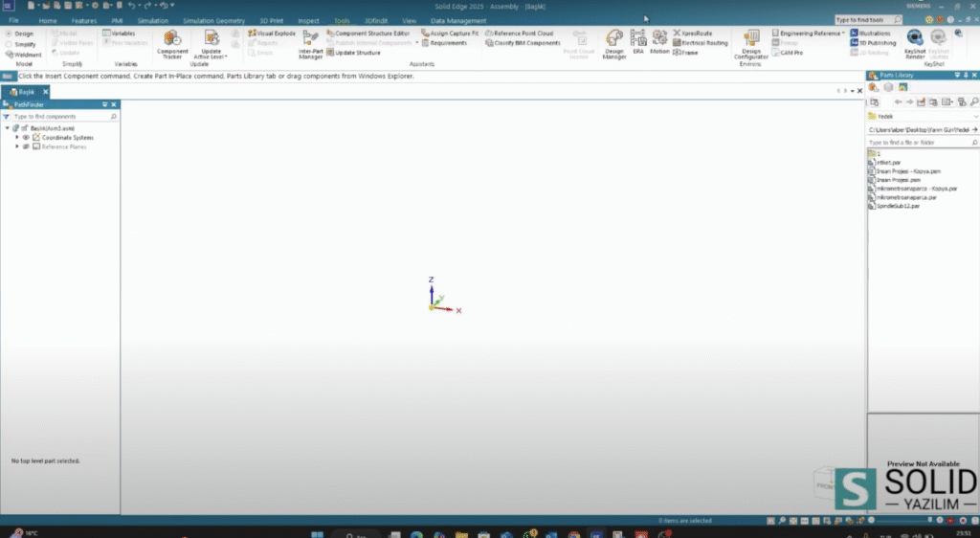Viewport: 980px width, 538px height.
Task: Open the Frame environment
Action: 685,53
